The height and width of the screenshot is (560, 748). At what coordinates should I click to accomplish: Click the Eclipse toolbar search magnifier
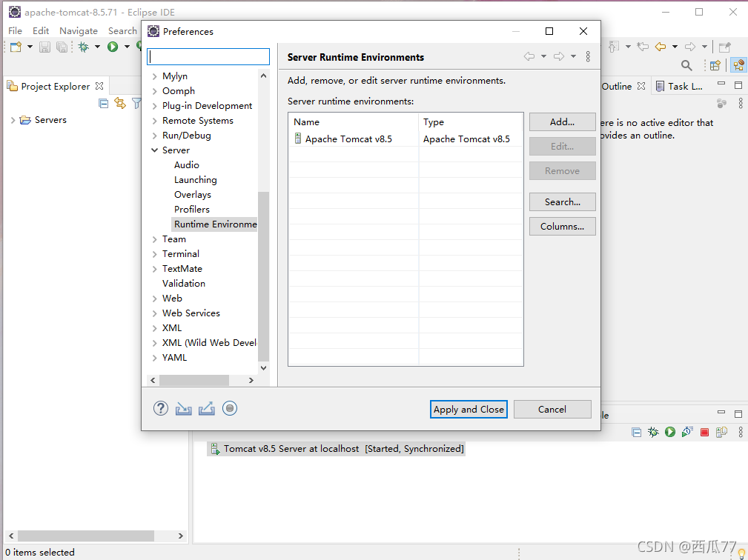point(686,65)
